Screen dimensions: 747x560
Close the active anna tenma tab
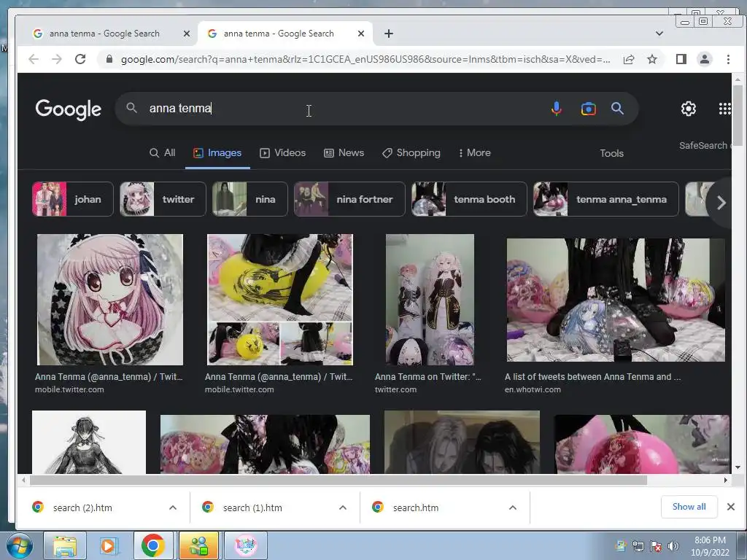361,34
